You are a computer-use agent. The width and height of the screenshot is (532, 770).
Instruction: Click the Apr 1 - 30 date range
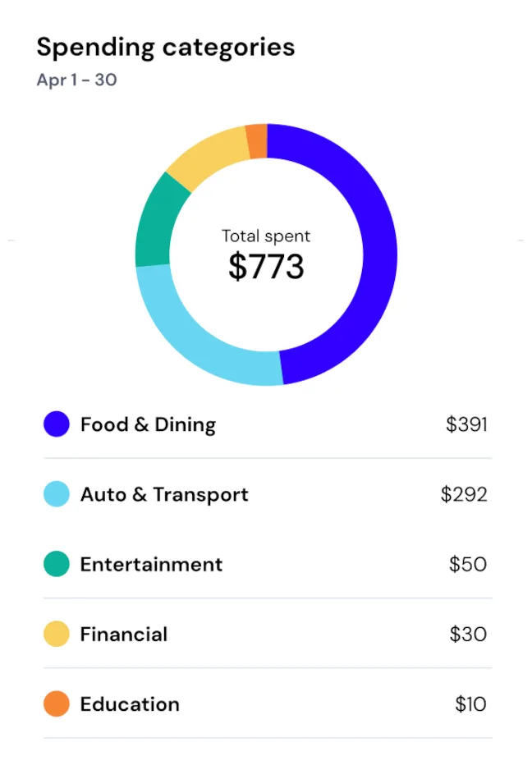click(76, 80)
